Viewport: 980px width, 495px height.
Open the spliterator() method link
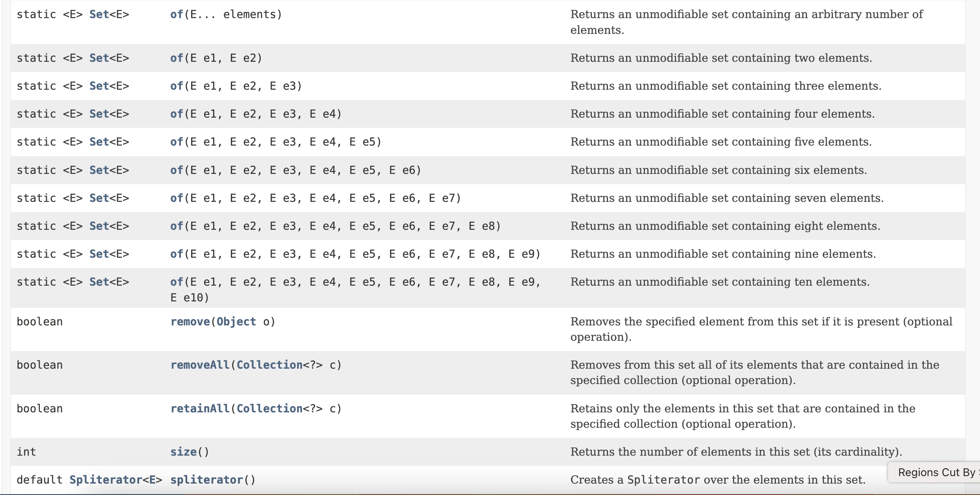206,480
